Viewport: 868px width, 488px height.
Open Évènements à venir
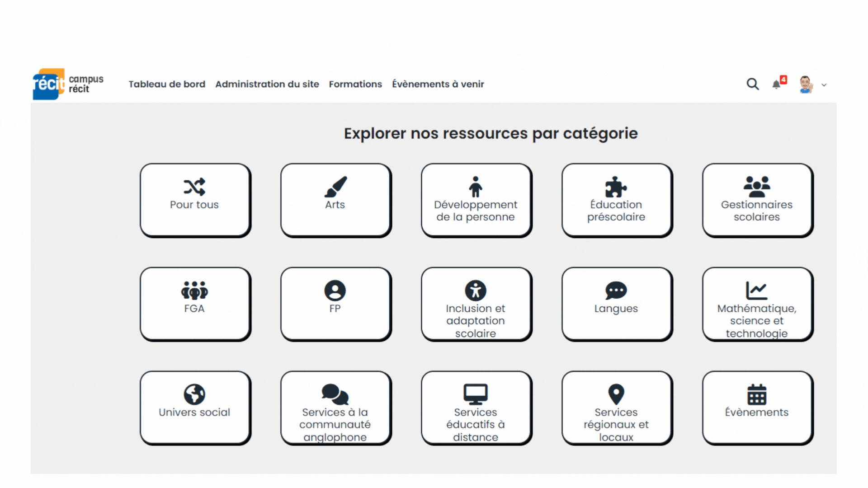438,84
